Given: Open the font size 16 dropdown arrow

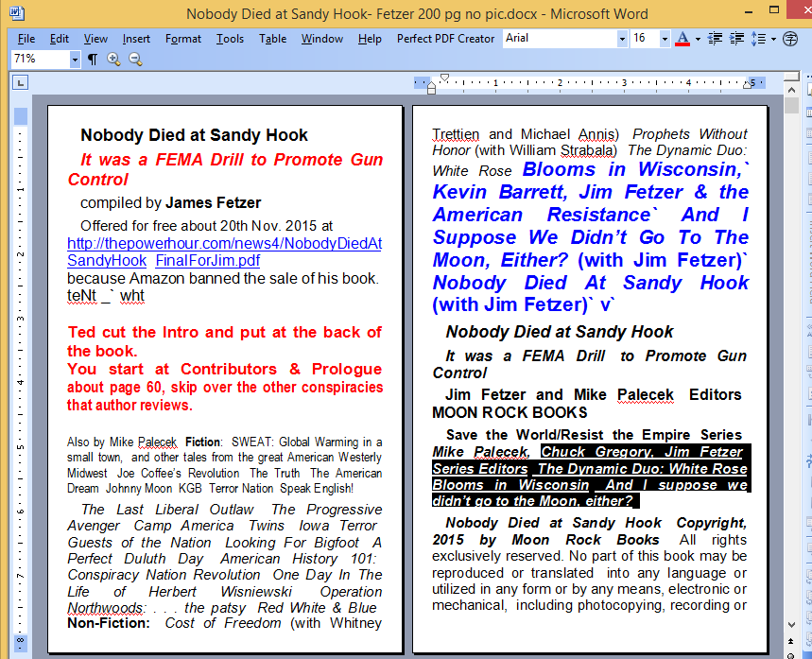Looking at the screenshot, I should 665,39.
